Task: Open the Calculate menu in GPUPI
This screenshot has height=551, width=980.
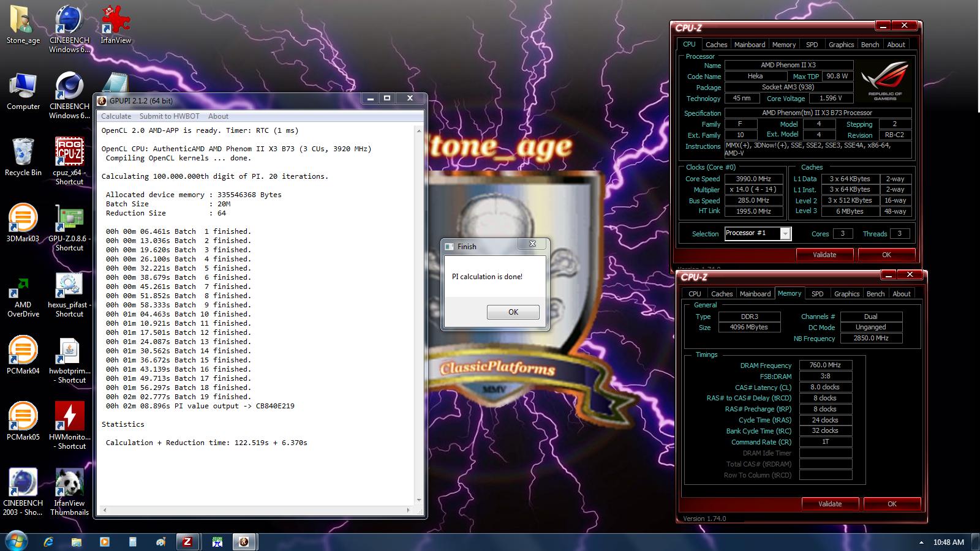Action: 116,116
